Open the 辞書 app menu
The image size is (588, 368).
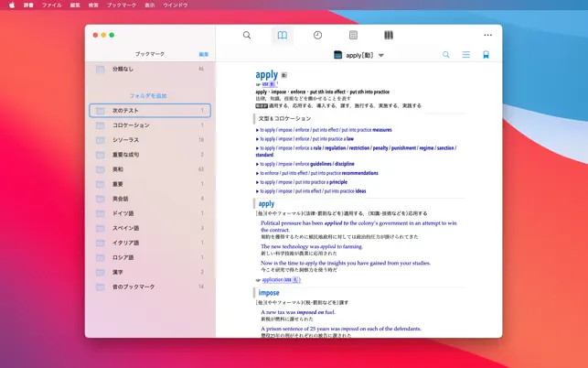point(28,5)
